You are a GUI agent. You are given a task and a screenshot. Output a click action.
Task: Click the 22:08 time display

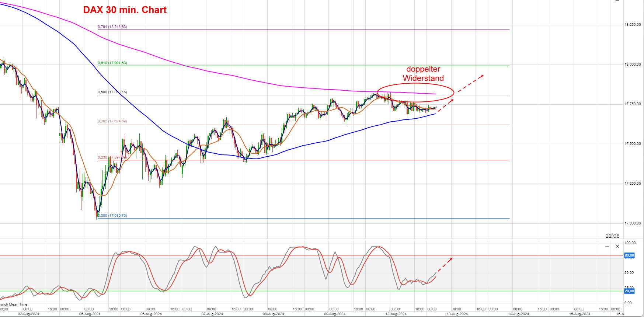[x=612, y=236]
